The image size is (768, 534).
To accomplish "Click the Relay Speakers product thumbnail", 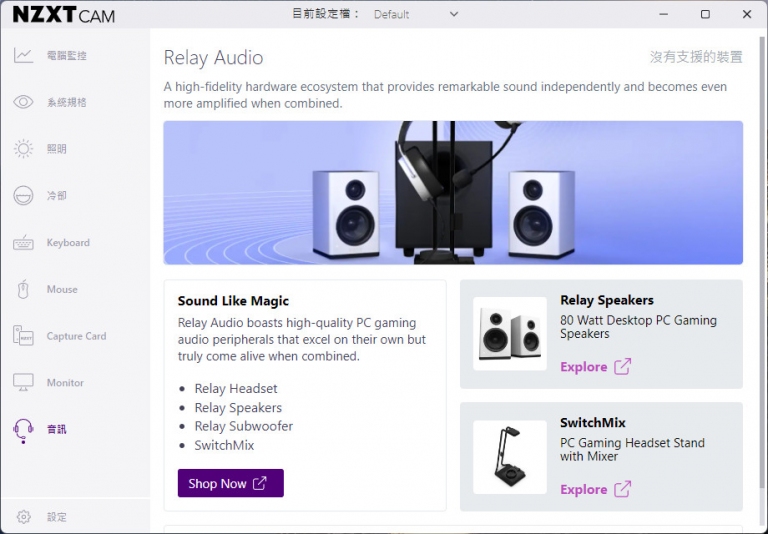I will point(510,334).
